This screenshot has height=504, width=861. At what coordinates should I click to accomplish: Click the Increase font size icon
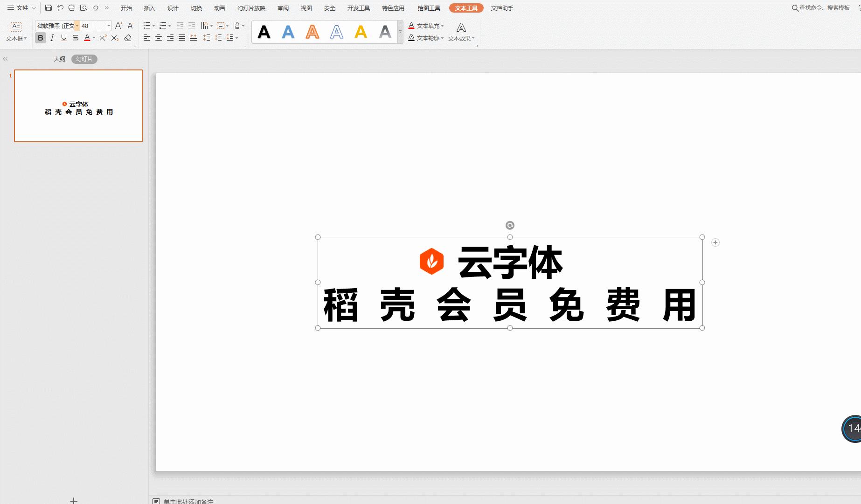[x=118, y=25]
